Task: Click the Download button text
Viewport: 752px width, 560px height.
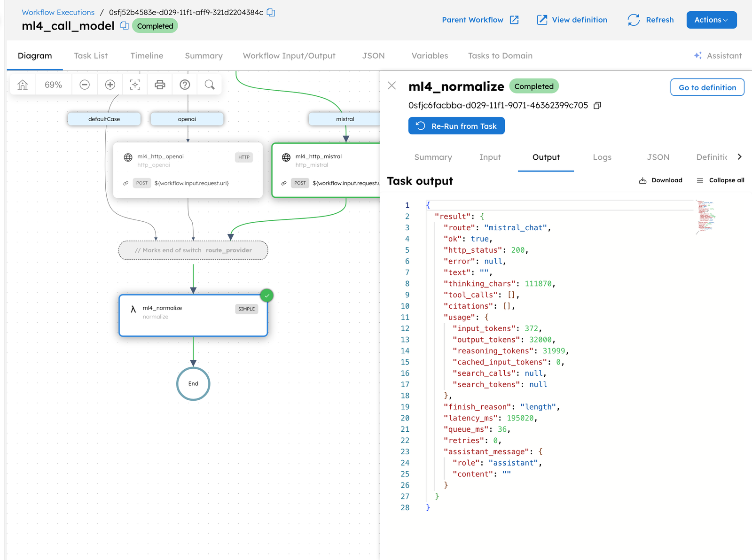Action: pos(667,180)
